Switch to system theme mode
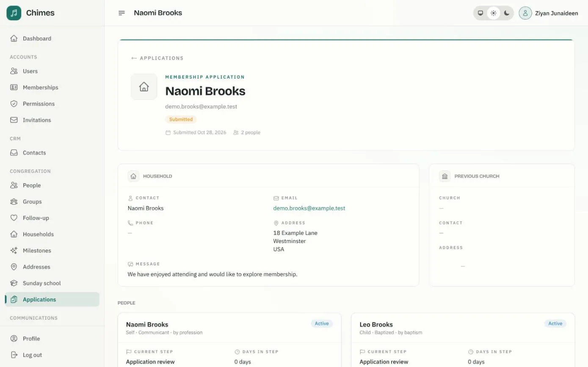This screenshot has width=588, height=367. click(480, 13)
